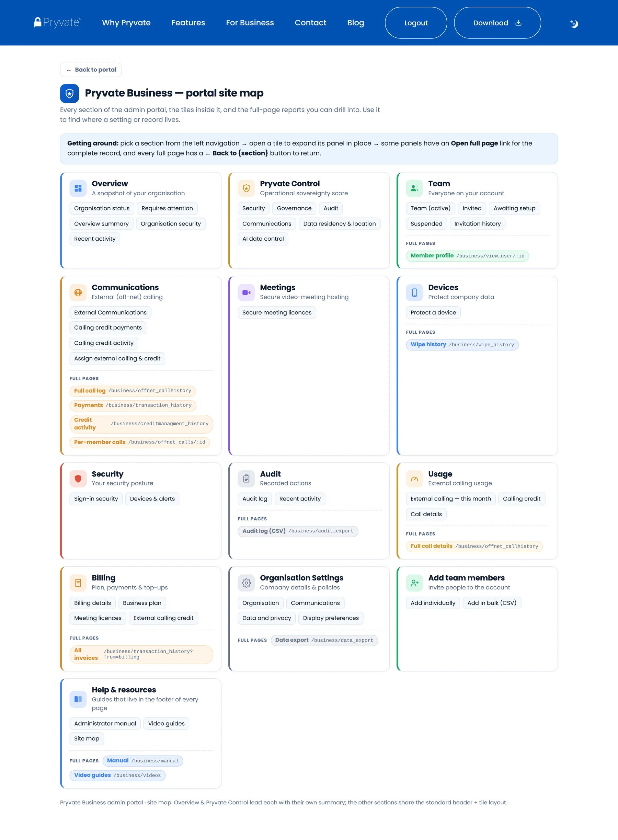Open the Features nav item
The width and height of the screenshot is (618, 840).
pos(188,23)
